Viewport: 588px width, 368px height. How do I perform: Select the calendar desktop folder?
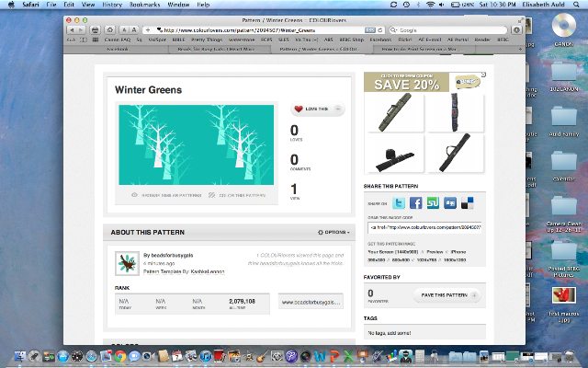563,167
